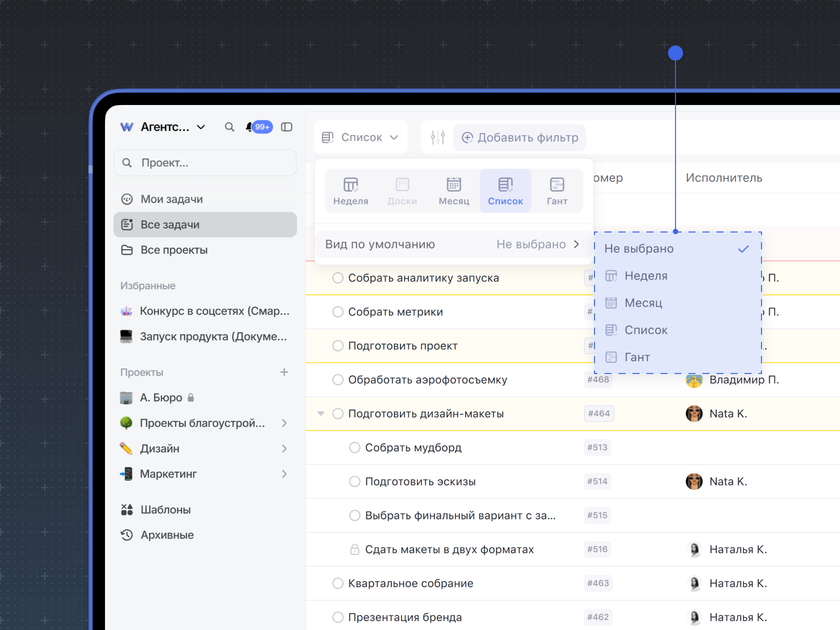
Task: Open task number tag #464
Action: tap(598, 413)
